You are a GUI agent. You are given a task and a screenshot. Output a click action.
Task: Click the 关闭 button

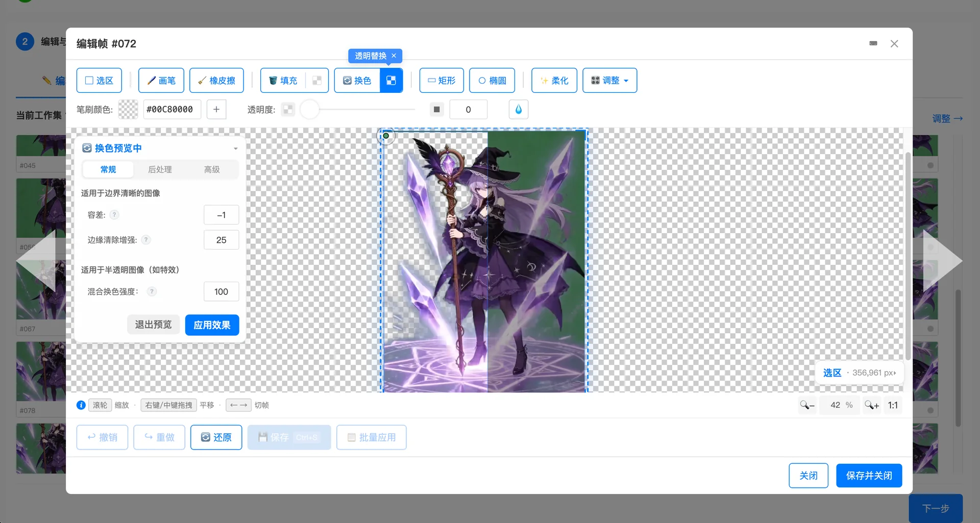[x=808, y=476]
